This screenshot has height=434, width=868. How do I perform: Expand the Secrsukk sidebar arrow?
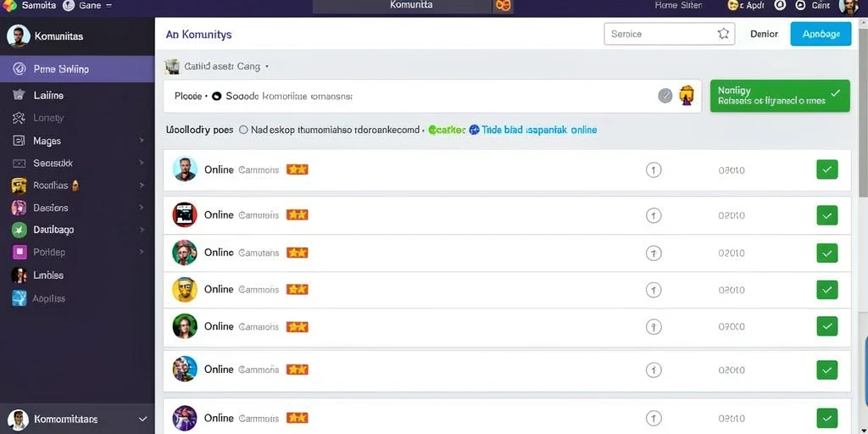click(x=142, y=163)
